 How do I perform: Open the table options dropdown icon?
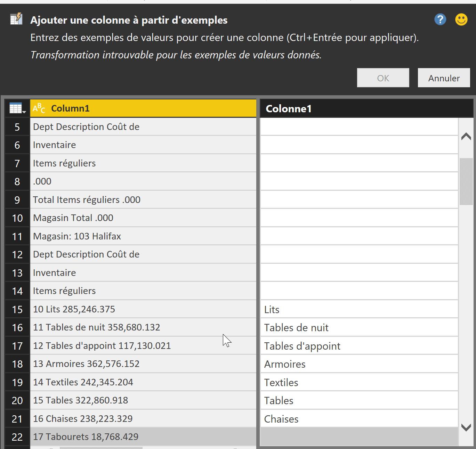tap(17, 108)
